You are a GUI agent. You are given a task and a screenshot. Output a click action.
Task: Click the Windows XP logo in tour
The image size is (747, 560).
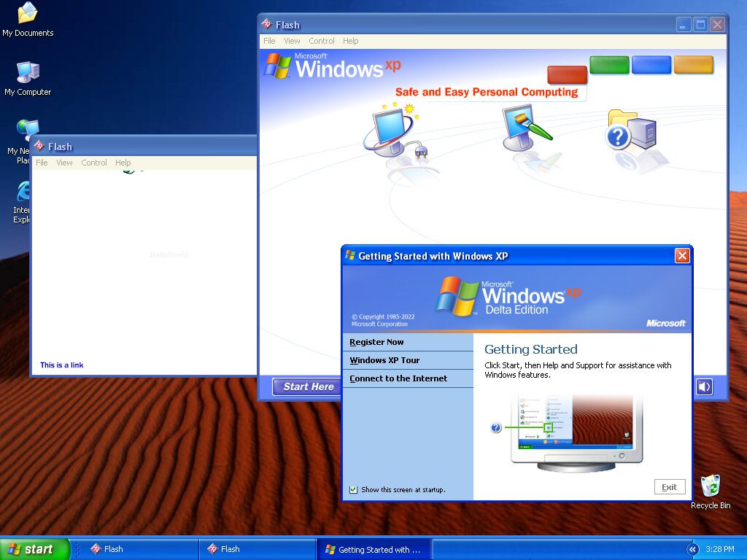pyautogui.click(x=333, y=66)
